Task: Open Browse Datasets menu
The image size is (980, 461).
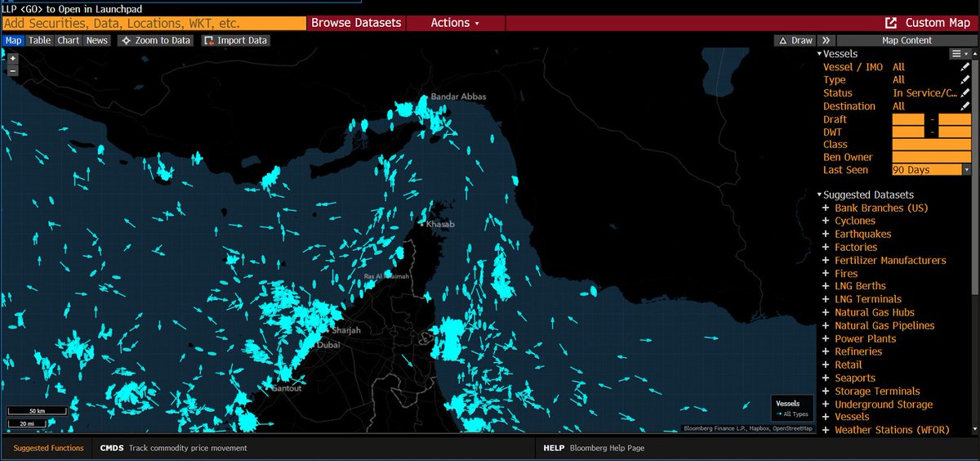Action: (356, 23)
